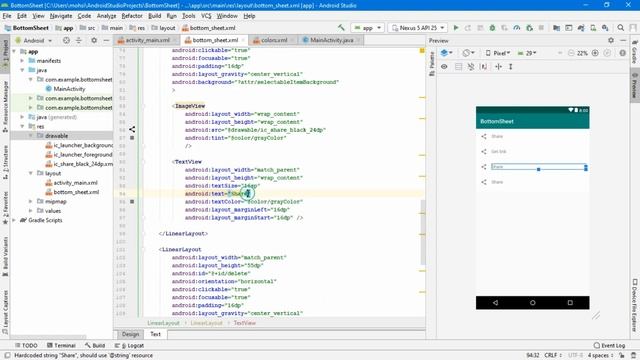Open the Refactor menu
Image resolution: width=640 pixels, height=360 pixels.
click(132, 16)
